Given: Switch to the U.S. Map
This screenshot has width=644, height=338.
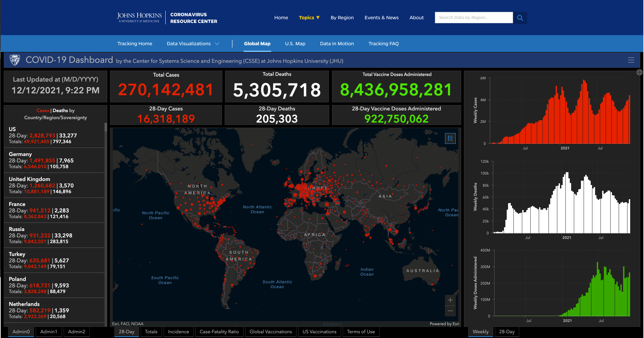Looking at the screenshot, I should (x=295, y=44).
